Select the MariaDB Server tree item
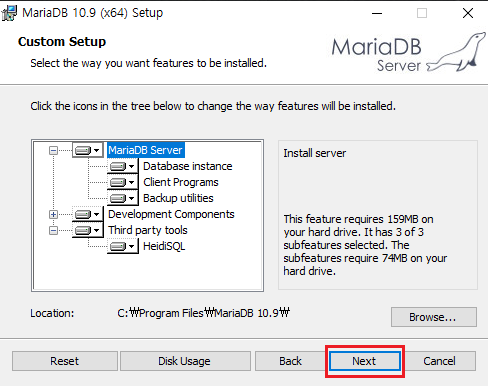 coord(146,150)
